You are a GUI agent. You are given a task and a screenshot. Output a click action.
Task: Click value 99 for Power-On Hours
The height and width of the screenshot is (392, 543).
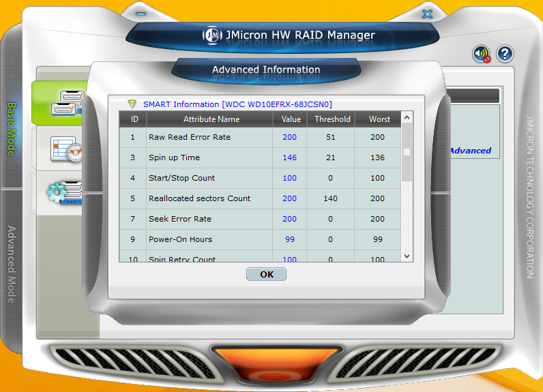point(290,239)
